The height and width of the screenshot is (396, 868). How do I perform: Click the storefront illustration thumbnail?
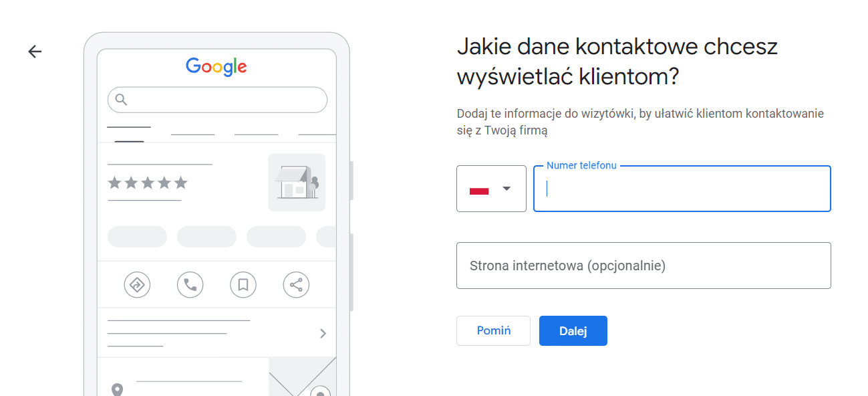[x=297, y=183]
